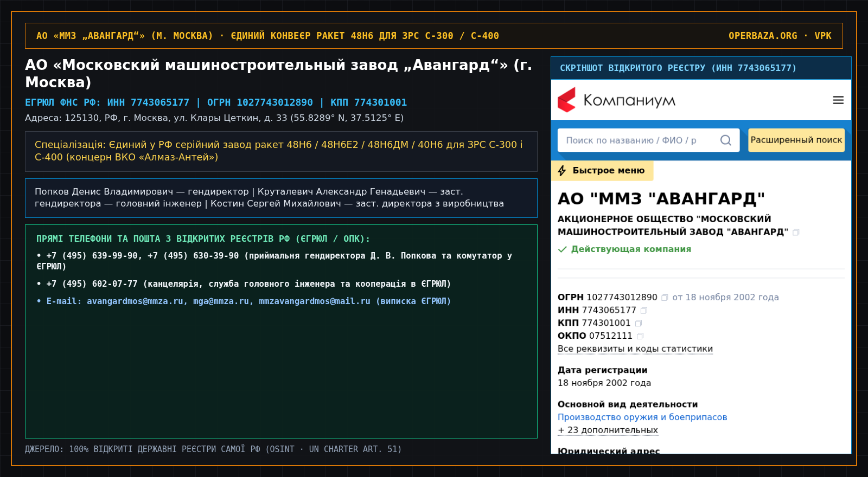The image size is (868, 477).
Task: Click the red Компаниум logo icon
Action: click(566, 100)
